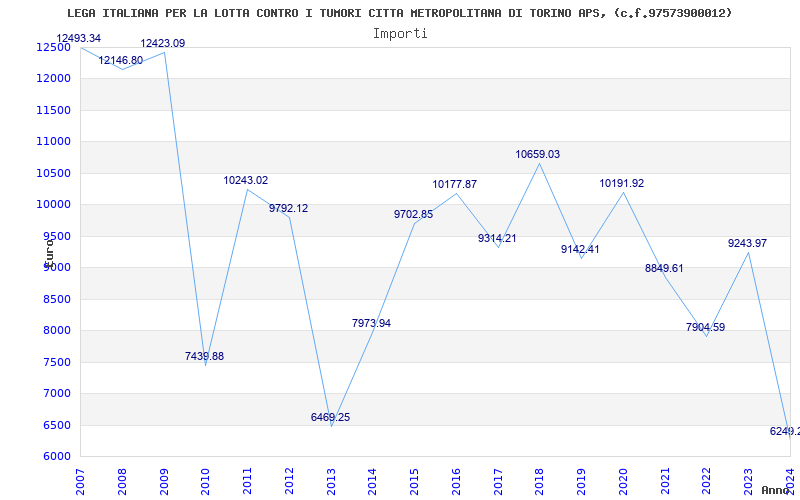Click y-axis value 8000
Image resolution: width=800 pixels, height=500 pixels.
coord(56,331)
